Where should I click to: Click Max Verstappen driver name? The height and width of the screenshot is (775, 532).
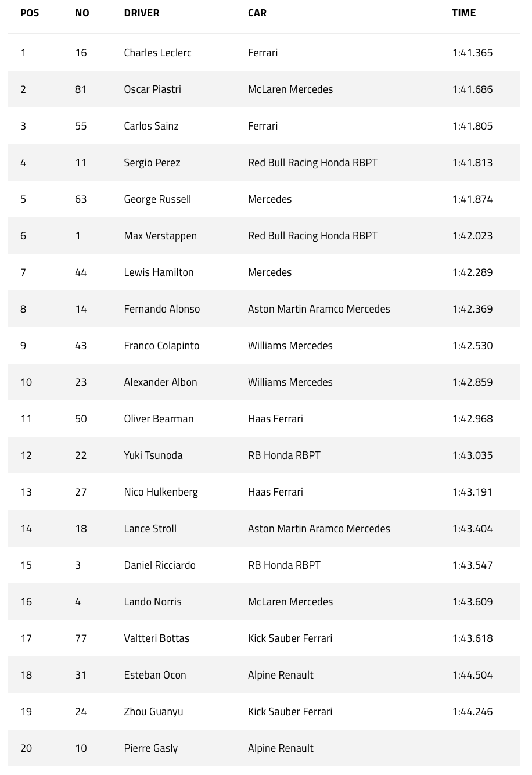[160, 236]
